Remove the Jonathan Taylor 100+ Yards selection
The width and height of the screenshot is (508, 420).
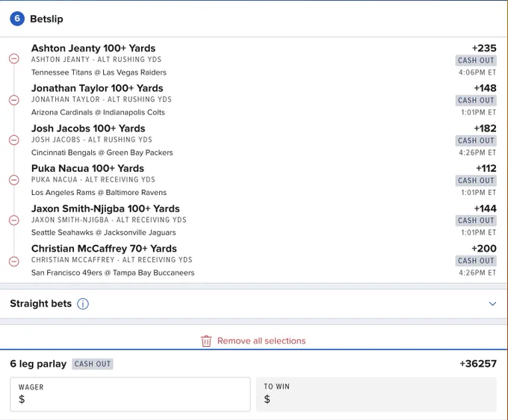click(14, 100)
